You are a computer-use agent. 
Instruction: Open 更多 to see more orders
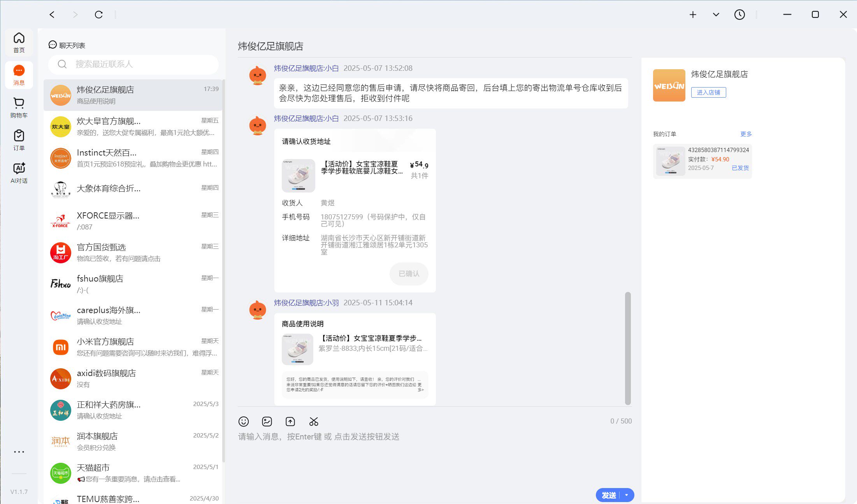(x=746, y=134)
